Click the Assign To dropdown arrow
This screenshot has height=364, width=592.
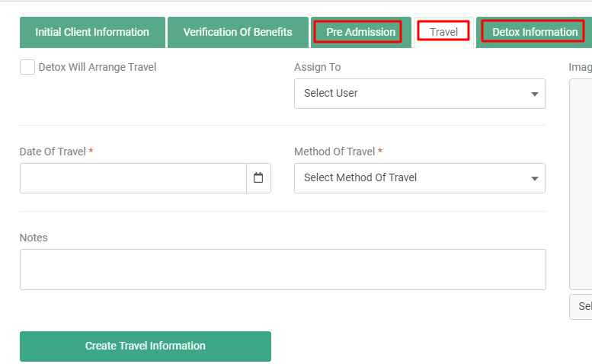coord(534,94)
